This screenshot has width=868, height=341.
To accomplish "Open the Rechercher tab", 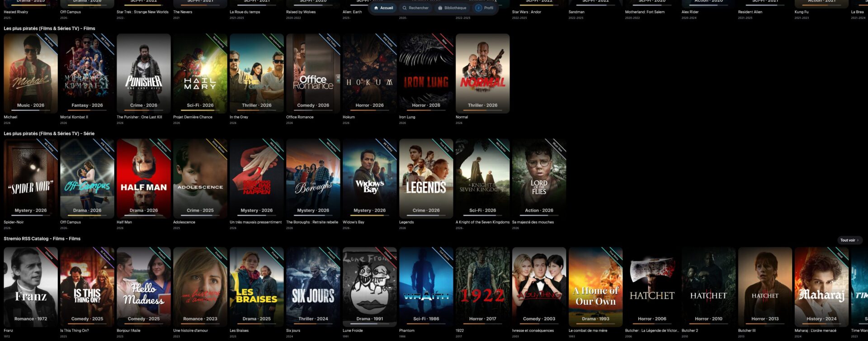I will (415, 8).
